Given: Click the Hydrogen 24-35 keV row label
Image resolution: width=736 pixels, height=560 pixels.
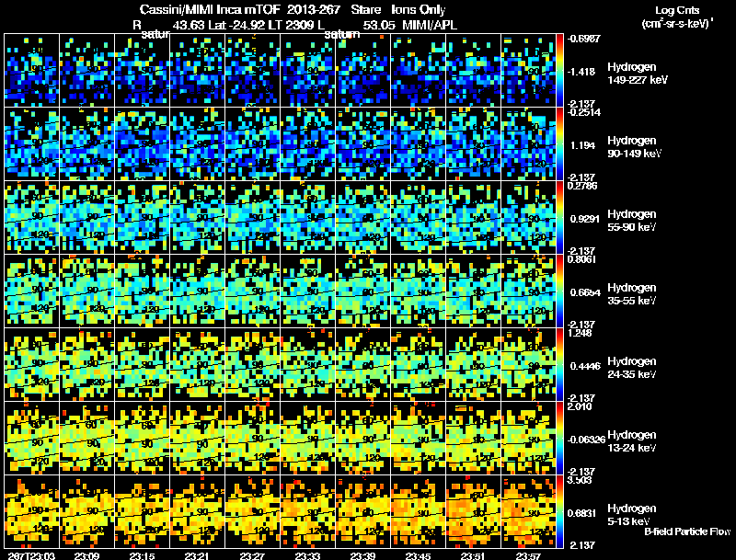Looking at the screenshot, I should click(632, 368).
